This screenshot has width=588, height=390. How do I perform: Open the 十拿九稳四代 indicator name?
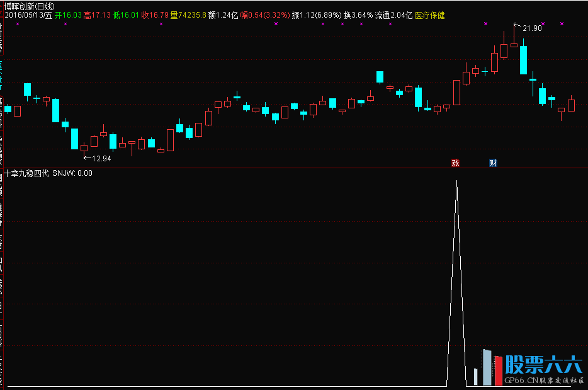pos(26,173)
